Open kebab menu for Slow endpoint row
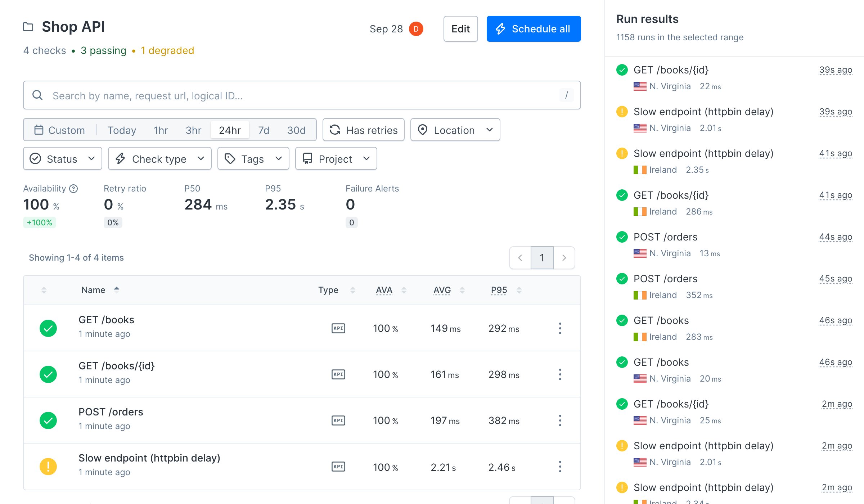The image size is (864, 504). click(x=560, y=467)
